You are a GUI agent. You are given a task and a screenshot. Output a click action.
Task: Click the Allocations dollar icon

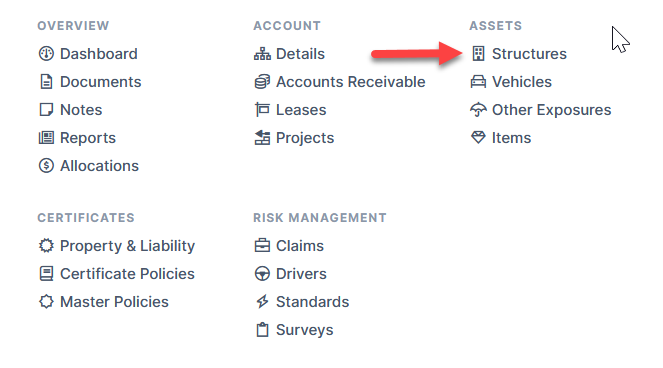[46, 165]
